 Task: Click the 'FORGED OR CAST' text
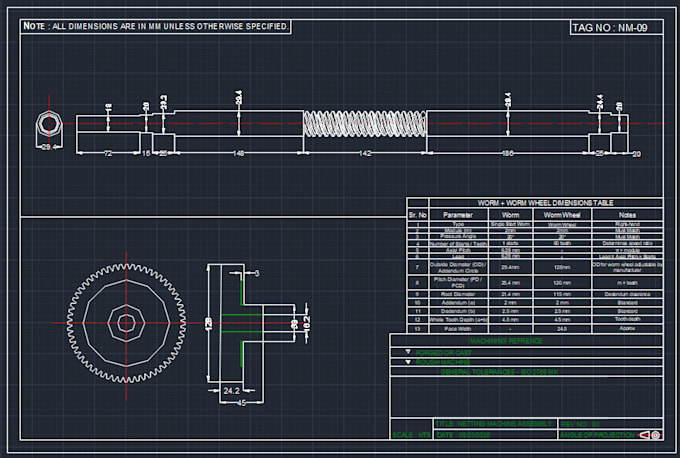click(443, 353)
